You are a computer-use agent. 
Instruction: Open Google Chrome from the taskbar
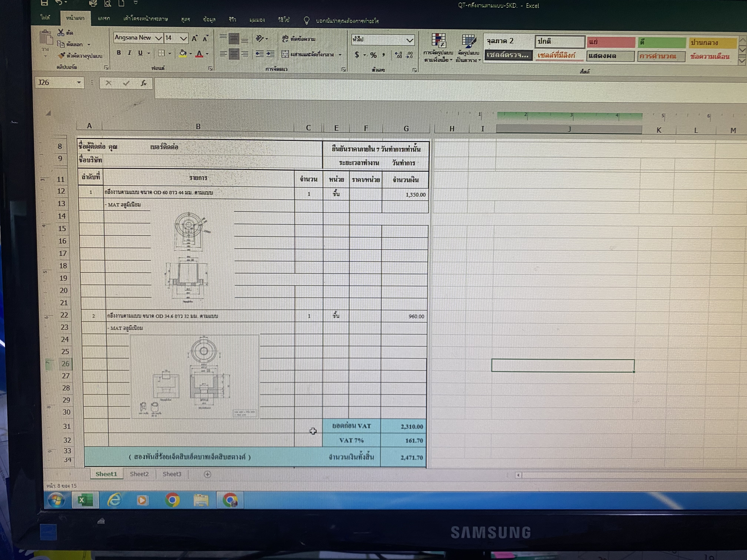click(x=172, y=500)
